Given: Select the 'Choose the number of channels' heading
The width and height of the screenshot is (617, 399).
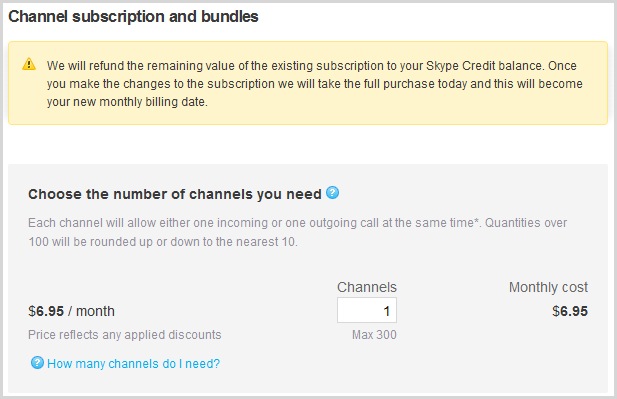Looking at the screenshot, I should 175,194.
